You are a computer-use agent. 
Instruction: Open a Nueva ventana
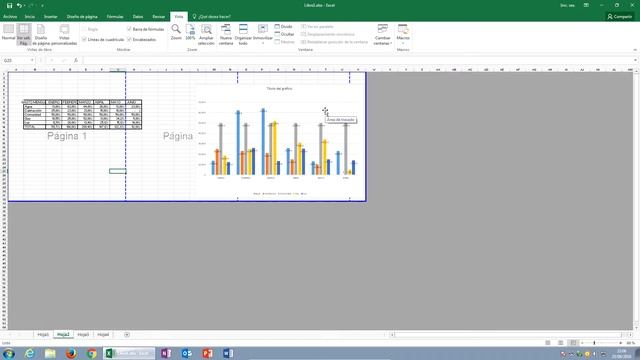(226, 34)
